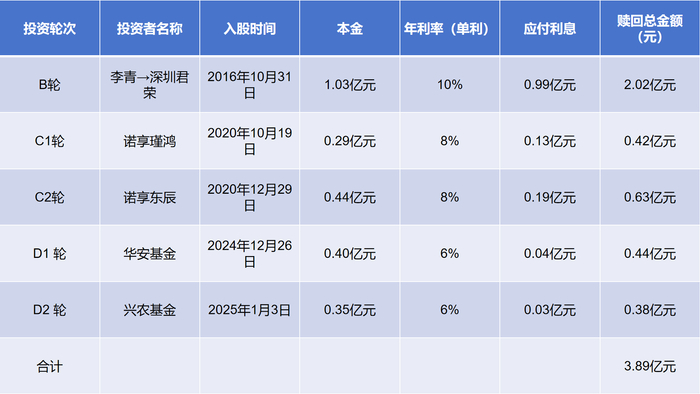700x394 pixels.
Task: Click principal cell 0.40亿元
Action: click(350, 253)
